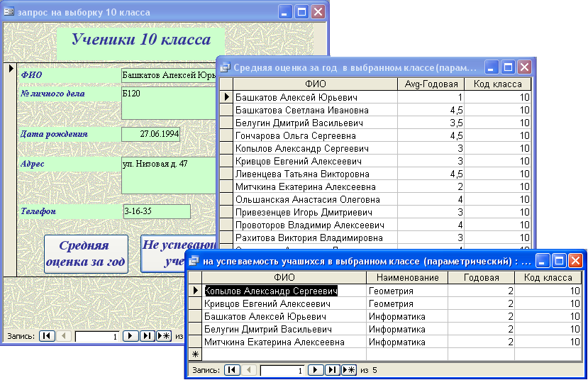Select 'Годовая' column header in успеваемость table
This screenshot has height=380, width=588.
481,277
